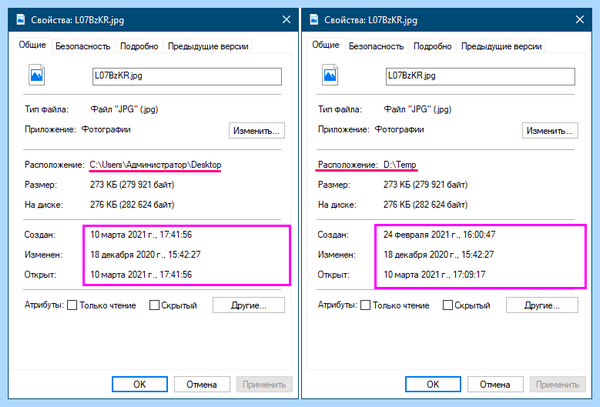Screen dimensions: 600x407
Task: Click modified date in right window
Action: [x=439, y=254]
